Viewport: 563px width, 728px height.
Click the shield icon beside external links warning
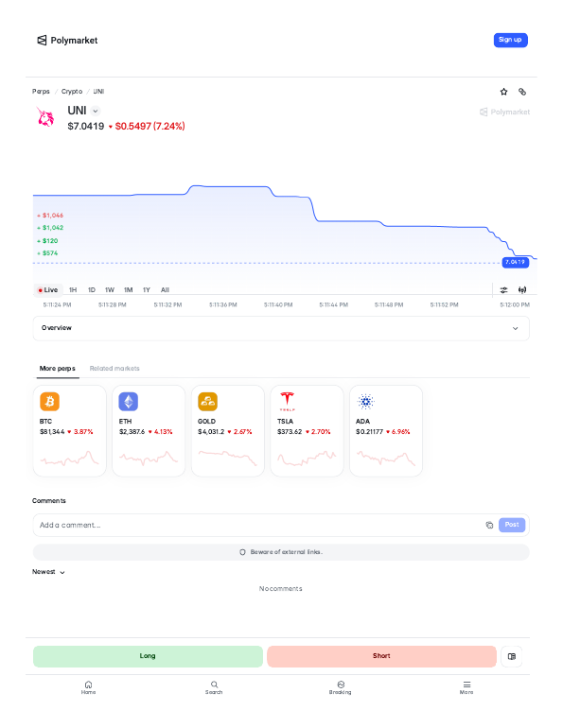242,552
